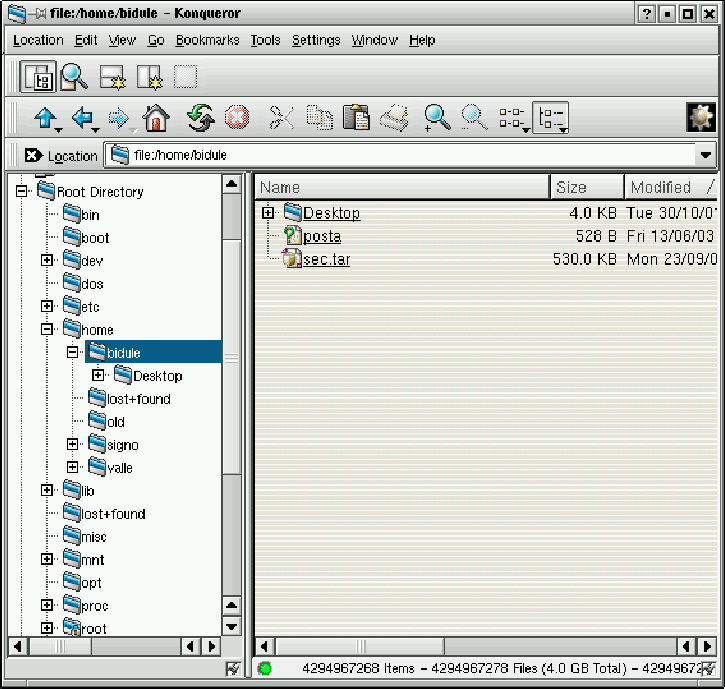725x689 pixels.
Task: Select the old folder in tree
Action: (x=116, y=422)
